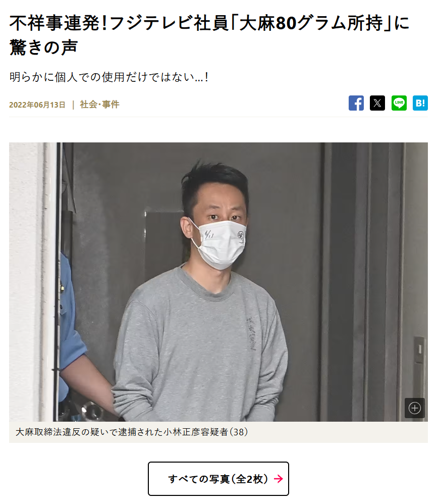This screenshot has width=439, height=504.
Task: Bookmark the article with Hatena B! icon
Action: point(420,103)
